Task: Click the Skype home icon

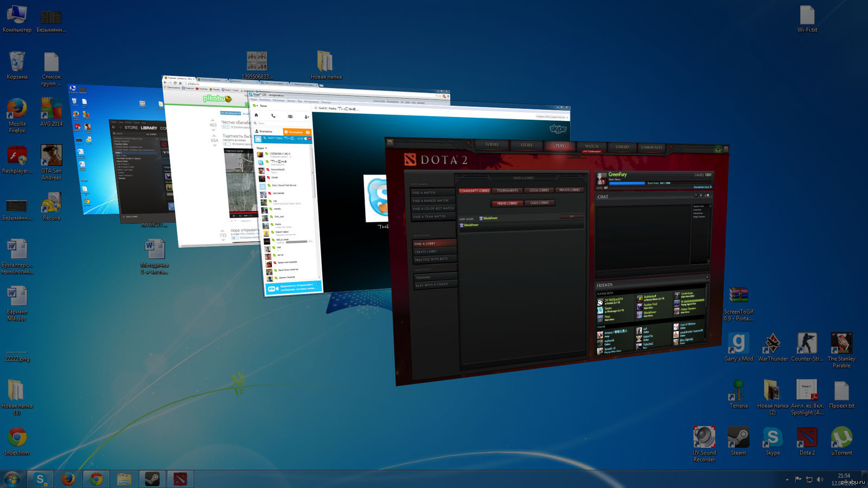Action: (257, 115)
